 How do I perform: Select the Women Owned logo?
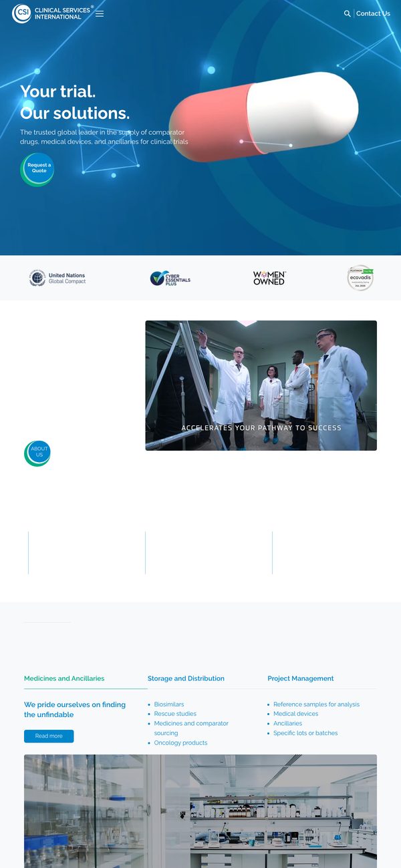point(269,278)
